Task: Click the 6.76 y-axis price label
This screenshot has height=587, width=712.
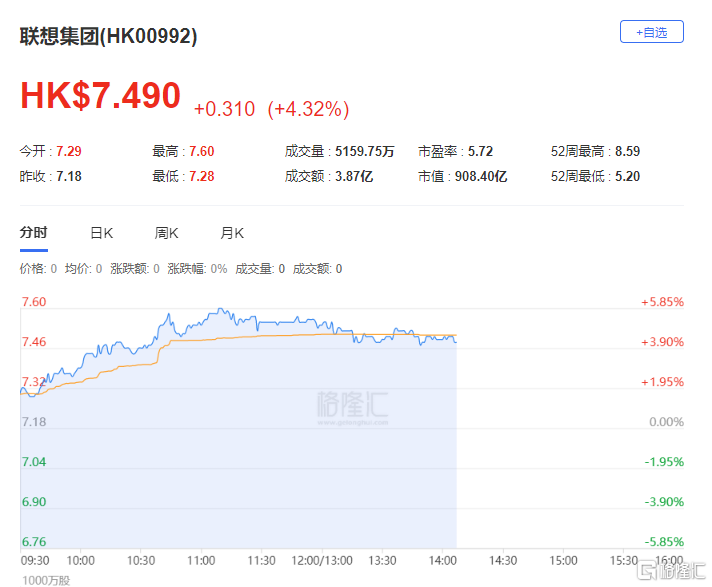Action: pos(34,542)
